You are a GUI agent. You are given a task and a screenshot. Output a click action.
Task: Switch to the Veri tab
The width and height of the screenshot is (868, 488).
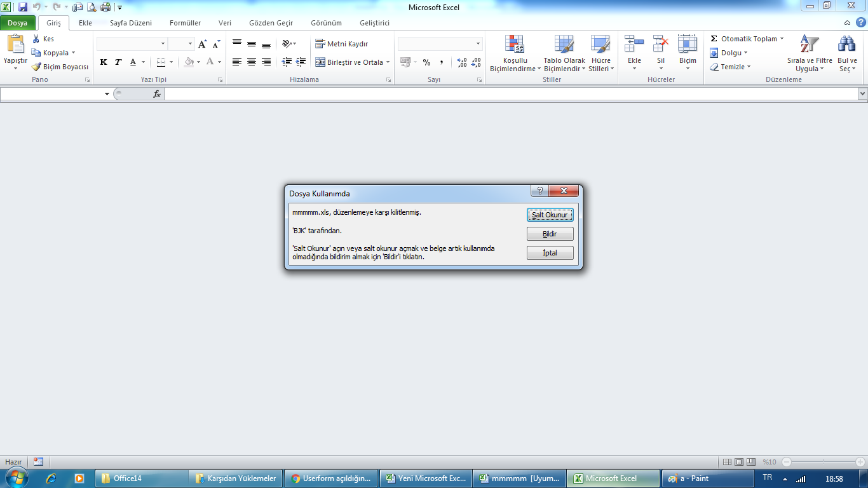[225, 23]
